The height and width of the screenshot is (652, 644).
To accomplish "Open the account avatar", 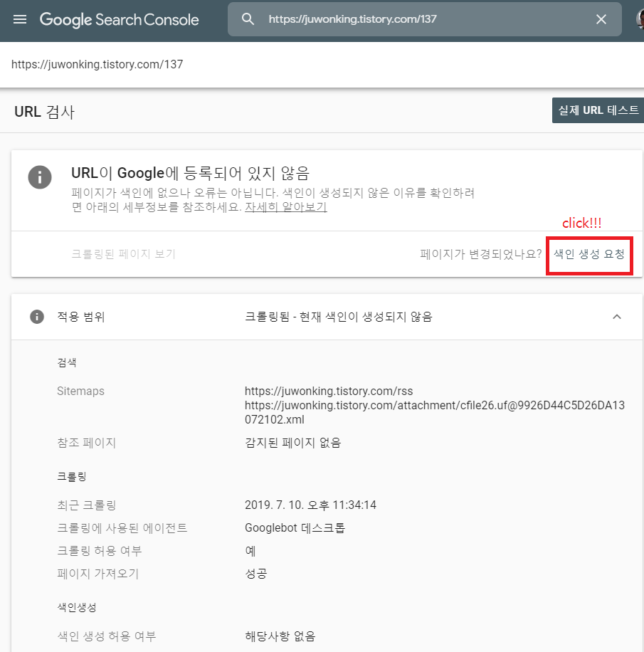I will click(640, 19).
